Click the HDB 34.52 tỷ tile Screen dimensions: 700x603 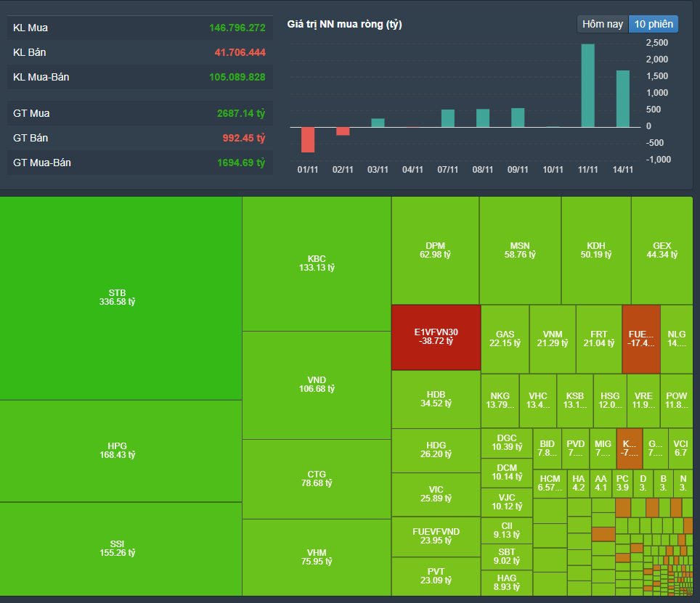436,399
